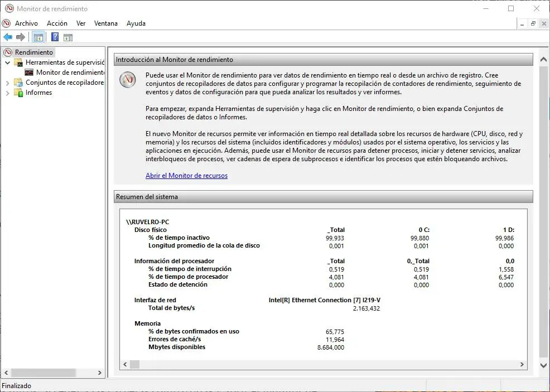Click the tree pane scroll right arrow
Viewport: 550px width, 392px height.
click(100, 372)
